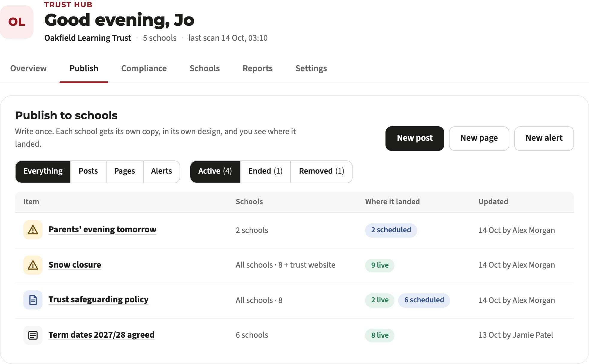Open the Reports tab

click(258, 69)
